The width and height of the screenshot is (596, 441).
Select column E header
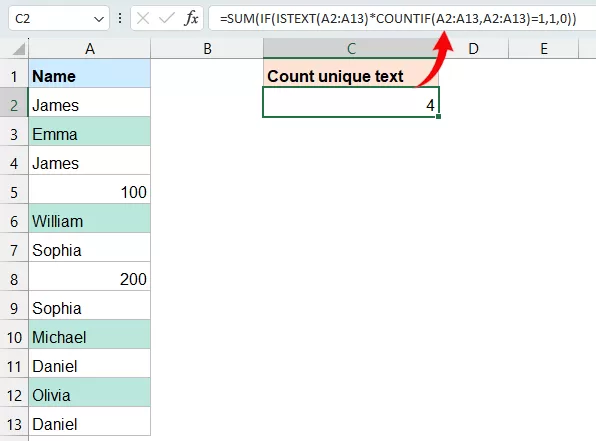[544, 49]
